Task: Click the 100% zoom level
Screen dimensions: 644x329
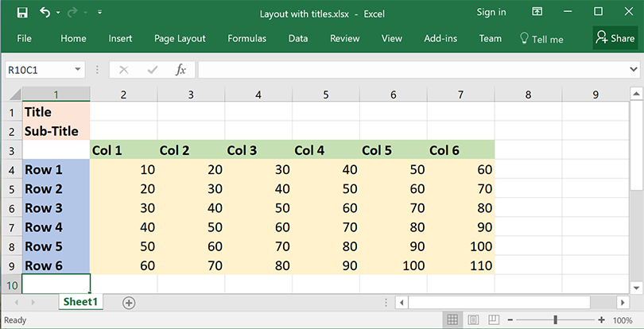Action: 623,320
